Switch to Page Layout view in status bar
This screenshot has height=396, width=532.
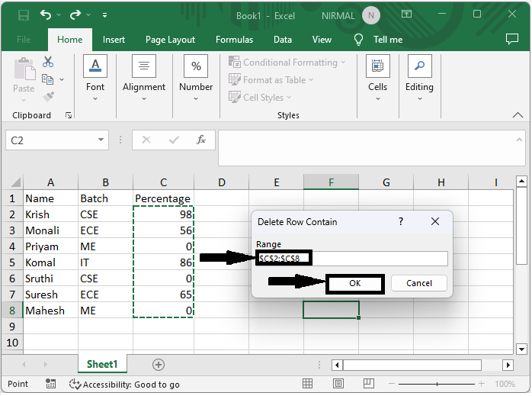pyautogui.click(x=338, y=384)
